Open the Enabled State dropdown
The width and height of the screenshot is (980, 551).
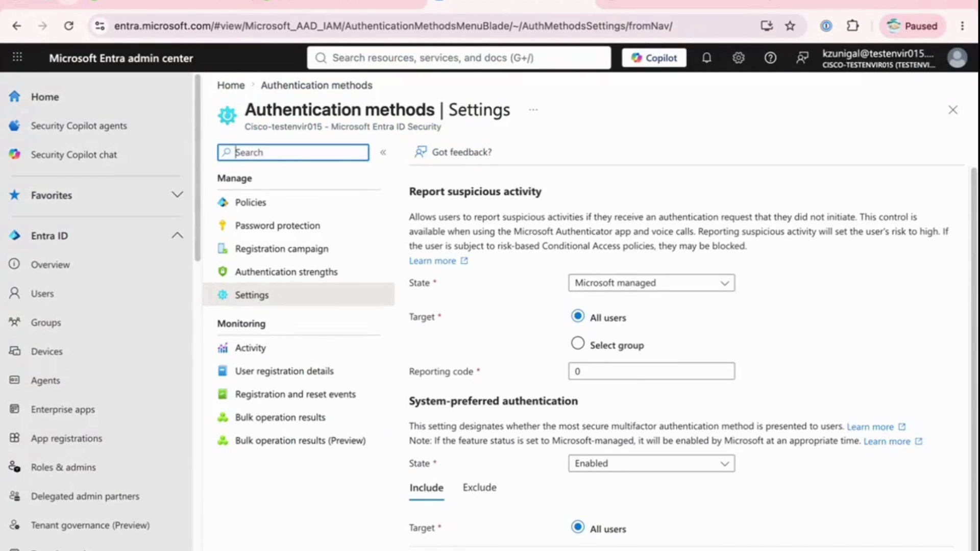tap(651, 463)
